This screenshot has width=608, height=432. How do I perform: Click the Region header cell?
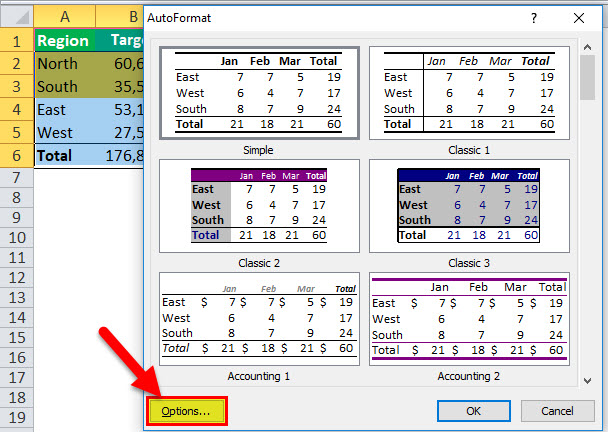[x=65, y=40]
